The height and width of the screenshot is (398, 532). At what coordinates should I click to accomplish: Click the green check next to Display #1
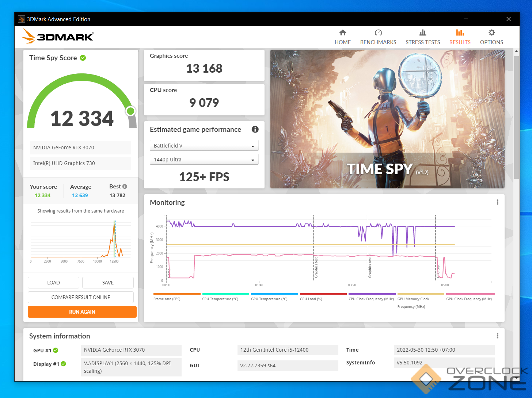[64, 364]
